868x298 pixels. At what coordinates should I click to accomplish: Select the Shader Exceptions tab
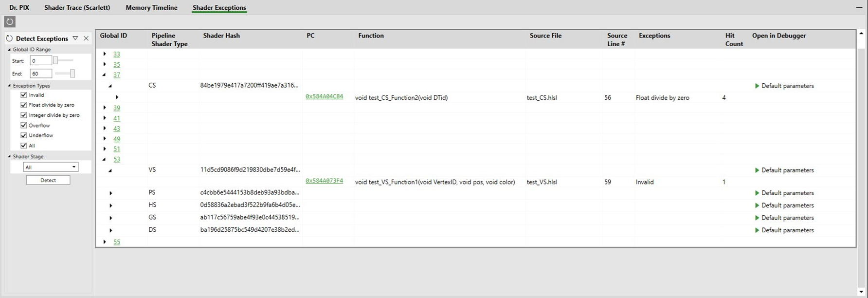pos(219,7)
